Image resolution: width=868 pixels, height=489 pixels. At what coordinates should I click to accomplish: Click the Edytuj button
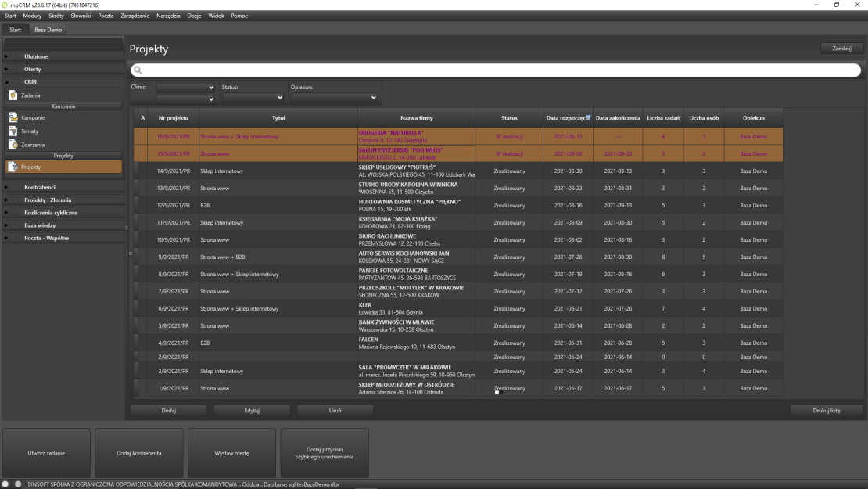coord(252,411)
